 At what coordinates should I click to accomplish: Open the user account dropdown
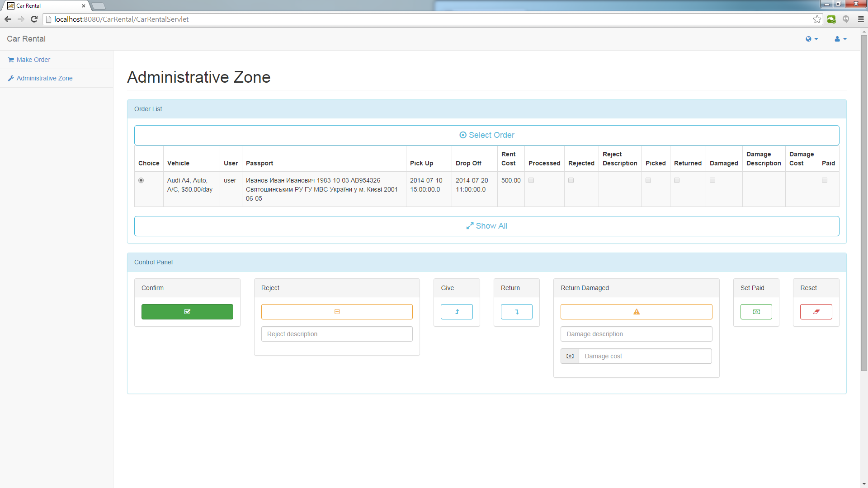pyautogui.click(x=840, y=39)
